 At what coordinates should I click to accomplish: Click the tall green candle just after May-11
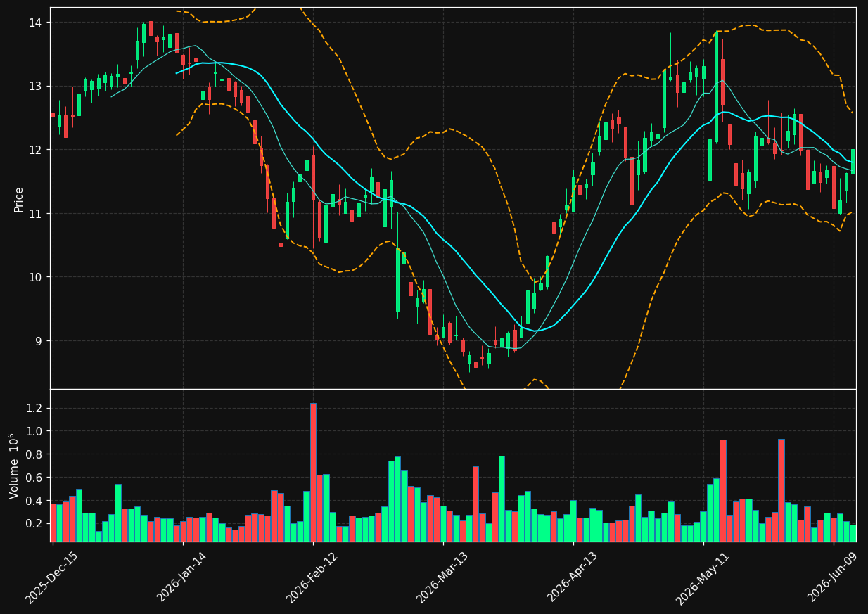716,87
